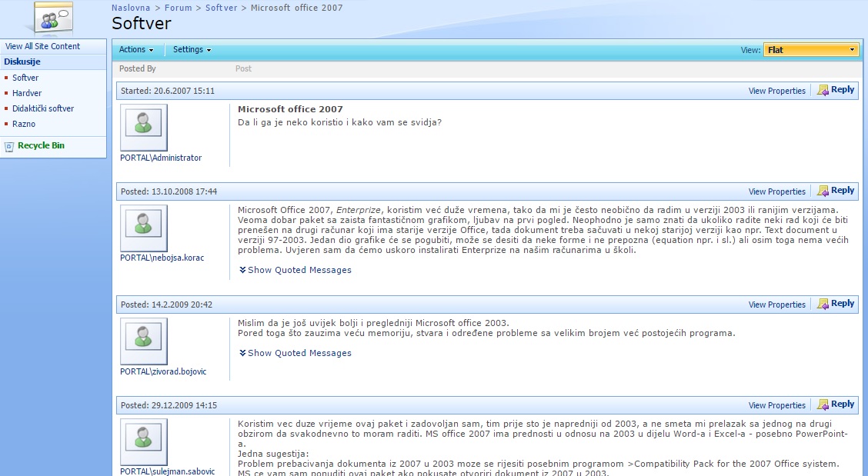Click reply icon on the 13.10.2008 post
This screenshot has width=868, height=476.
tap(823, 191)
